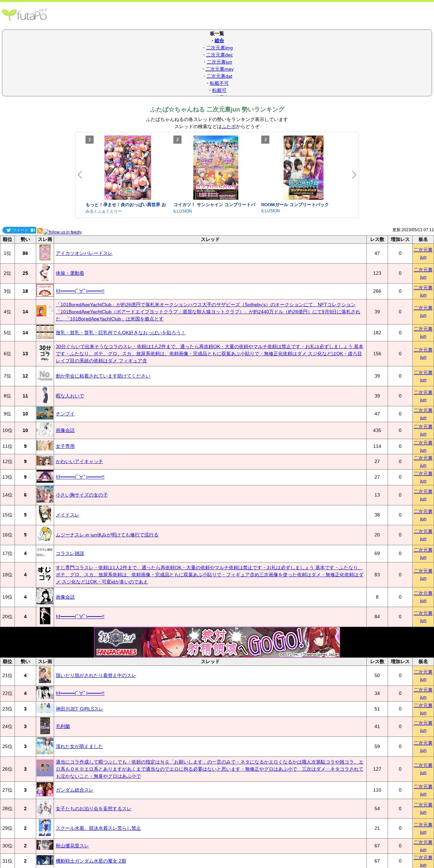Open ムジーナスレ in jun thread
434x868 pixels.
(x=107, y=535)
